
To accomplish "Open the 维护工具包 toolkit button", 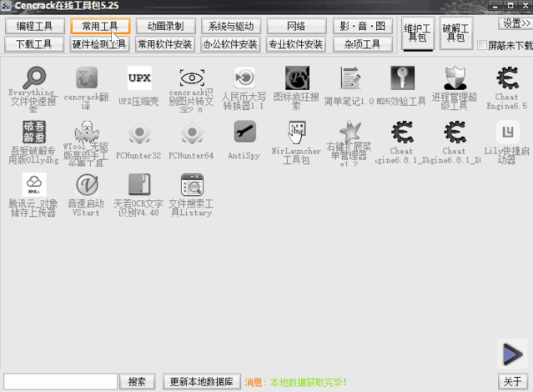I will (x=418, y=33).
